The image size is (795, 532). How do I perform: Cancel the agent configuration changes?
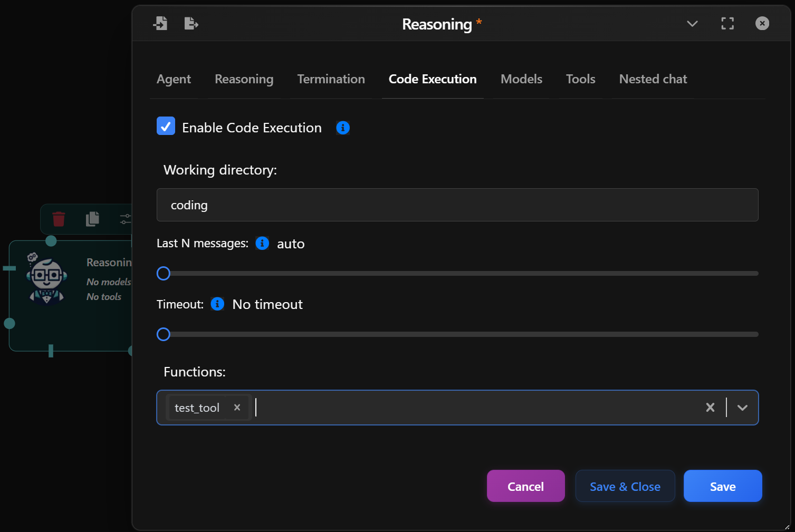(x=525, y=486)
